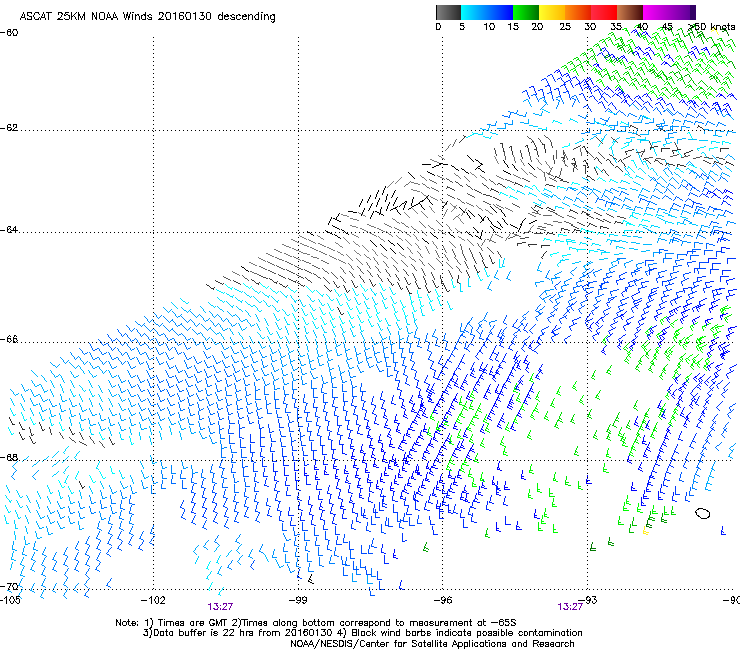
Task: Click the '-68' latitude axis label
Action: click(9, 458)
